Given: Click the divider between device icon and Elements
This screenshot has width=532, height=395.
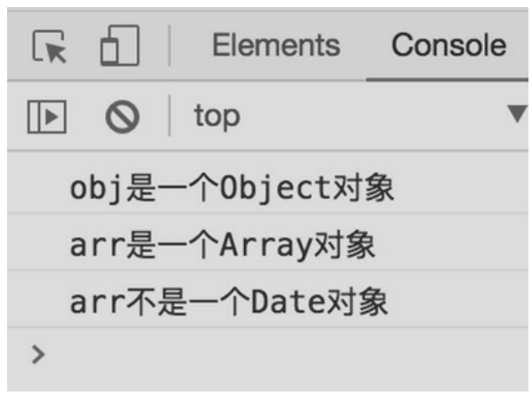Looking at the screenshot, I should point(169,45).
